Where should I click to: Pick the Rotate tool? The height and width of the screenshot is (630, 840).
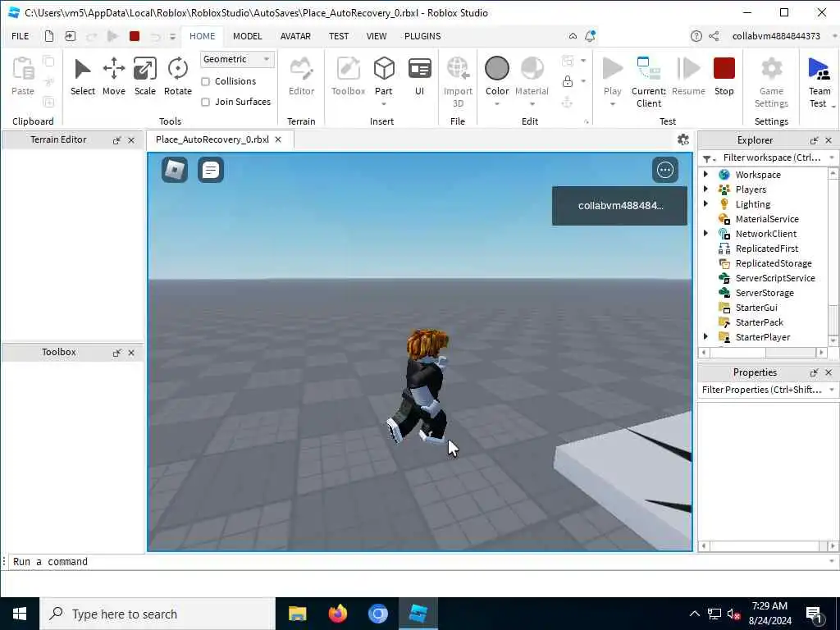(178, 77)
